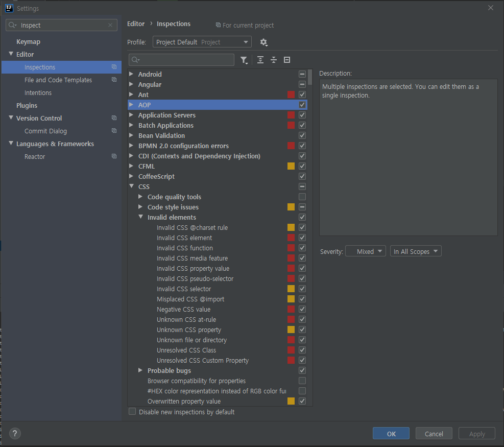The height and width of the screenshot is (447, 504).
Task: Click the For current project icon
Action: [x=218, y=25]
